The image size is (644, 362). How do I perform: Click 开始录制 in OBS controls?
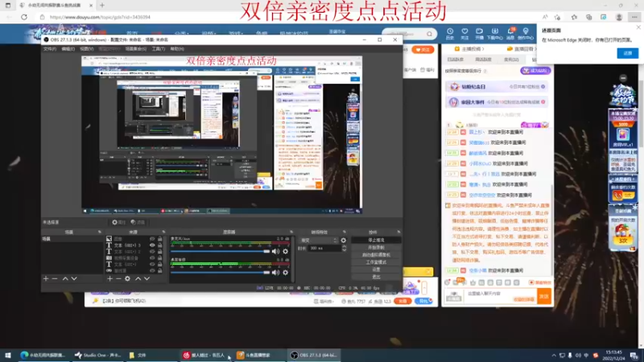(376, 248)
